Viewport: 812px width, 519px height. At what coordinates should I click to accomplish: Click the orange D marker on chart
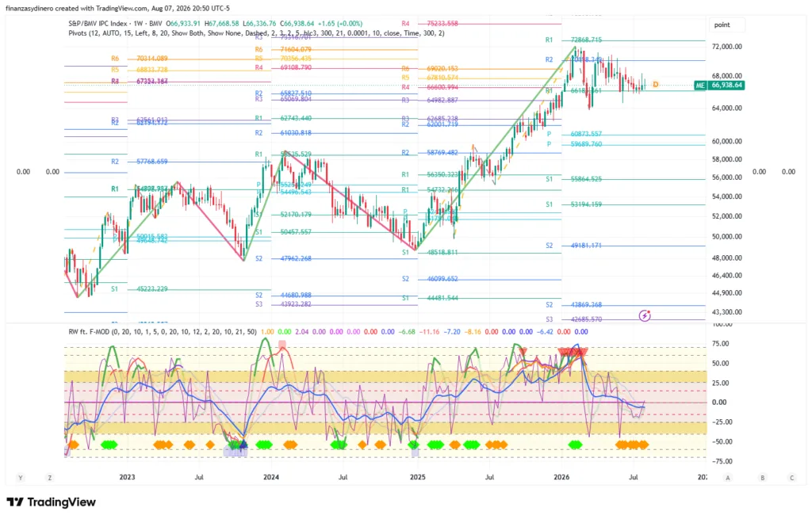pos(656,84)
